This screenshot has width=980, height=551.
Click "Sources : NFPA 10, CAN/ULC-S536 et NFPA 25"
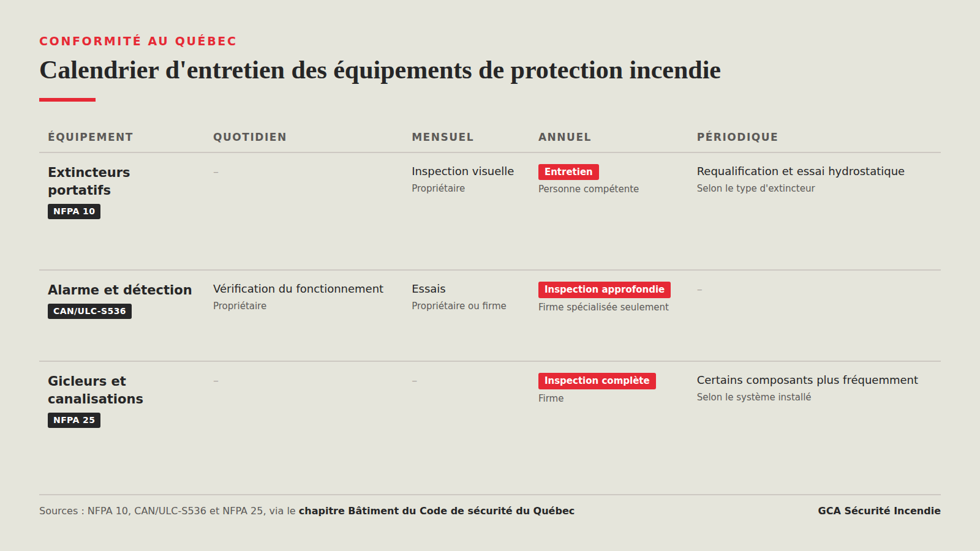[x=151, y=511]
